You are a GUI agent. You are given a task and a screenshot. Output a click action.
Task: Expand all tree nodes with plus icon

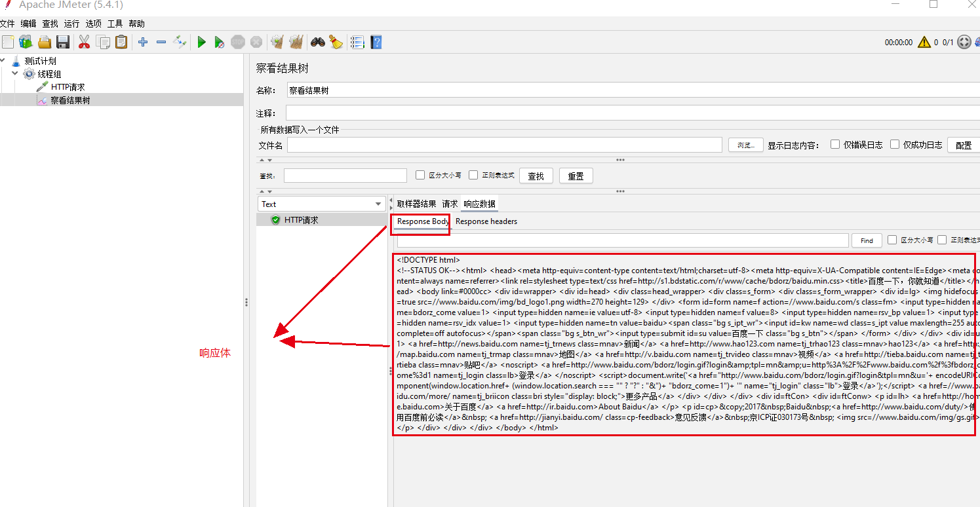pos(143,43)
